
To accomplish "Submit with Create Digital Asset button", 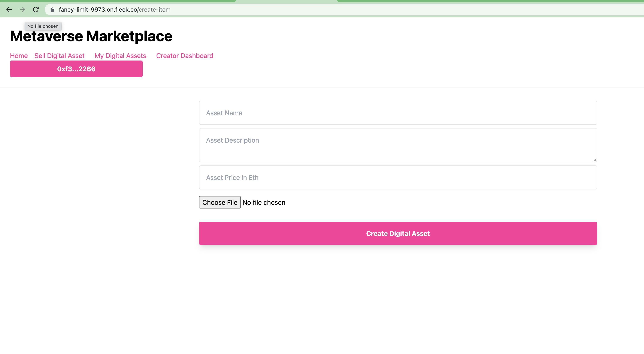I will [398, 233].
